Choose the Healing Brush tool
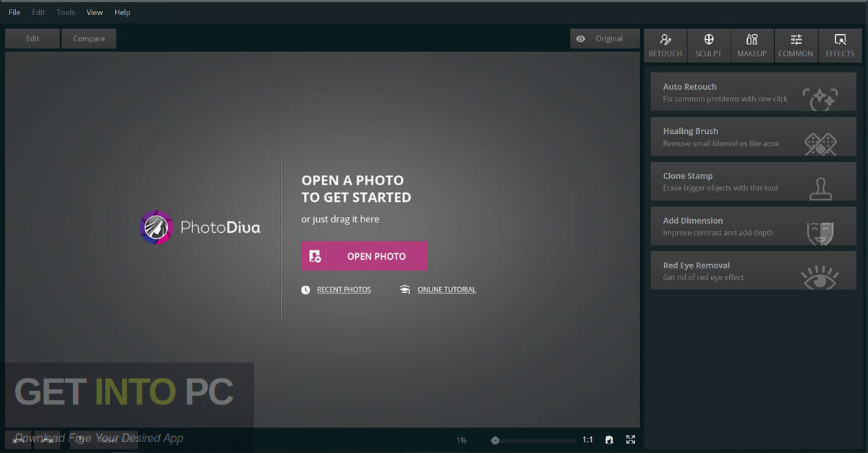This screenshot has height=453, width=868. click(x=753, y=137)
